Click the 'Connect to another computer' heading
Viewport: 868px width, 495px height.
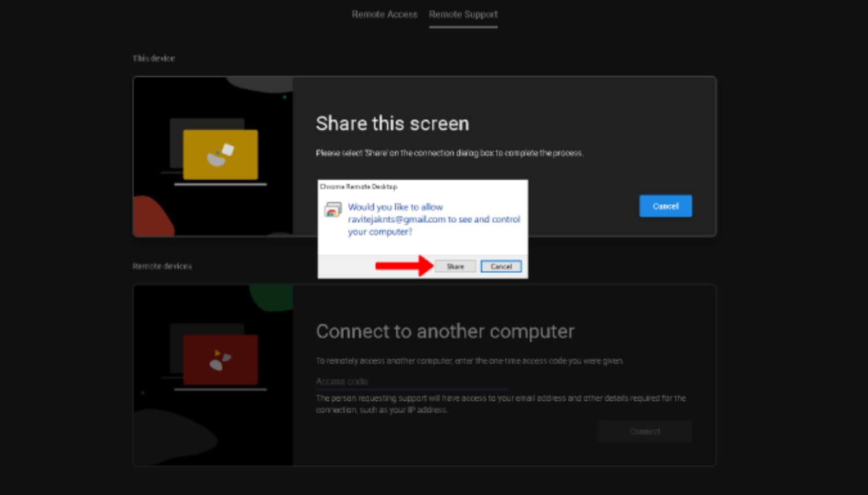click(x=445, y=331)
